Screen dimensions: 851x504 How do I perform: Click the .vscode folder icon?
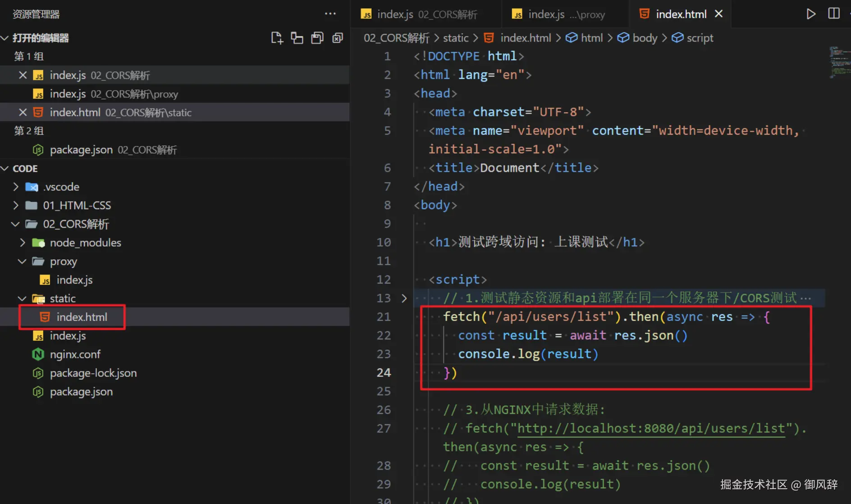tap(32, 187)
